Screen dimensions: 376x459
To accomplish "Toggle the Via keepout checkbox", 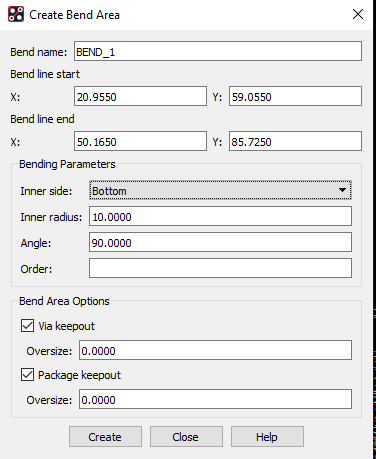I will point(27,326).
